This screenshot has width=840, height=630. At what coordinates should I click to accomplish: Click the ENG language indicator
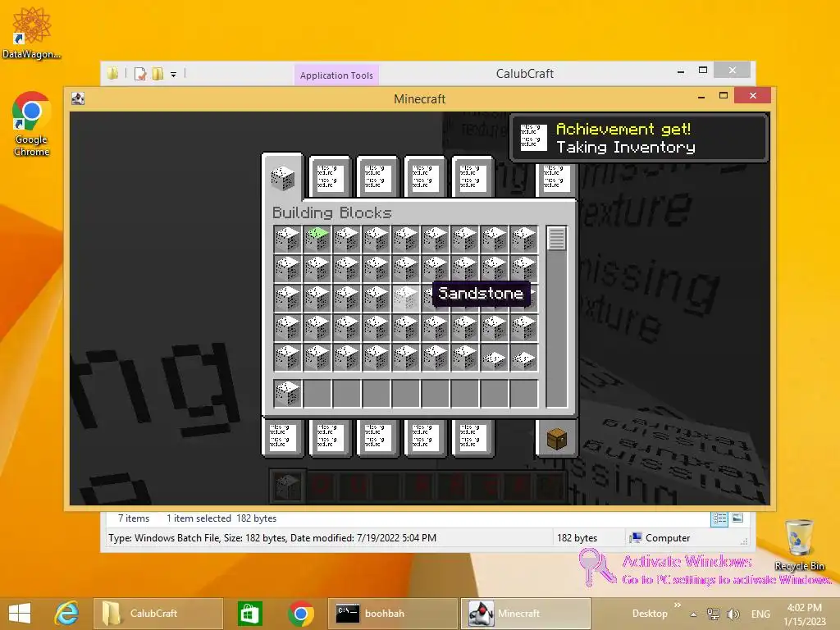[760, 614]
